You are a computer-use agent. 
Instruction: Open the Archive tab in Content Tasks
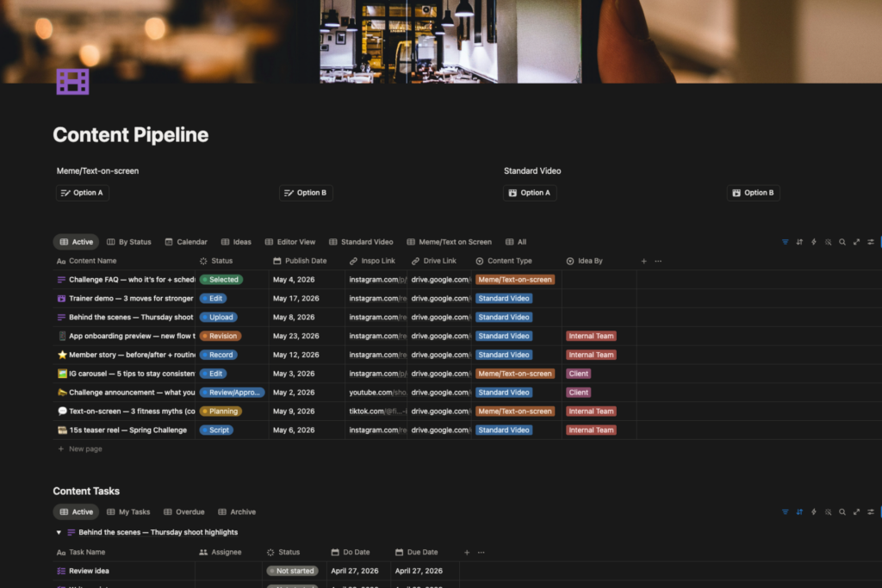tap(237, 512)
